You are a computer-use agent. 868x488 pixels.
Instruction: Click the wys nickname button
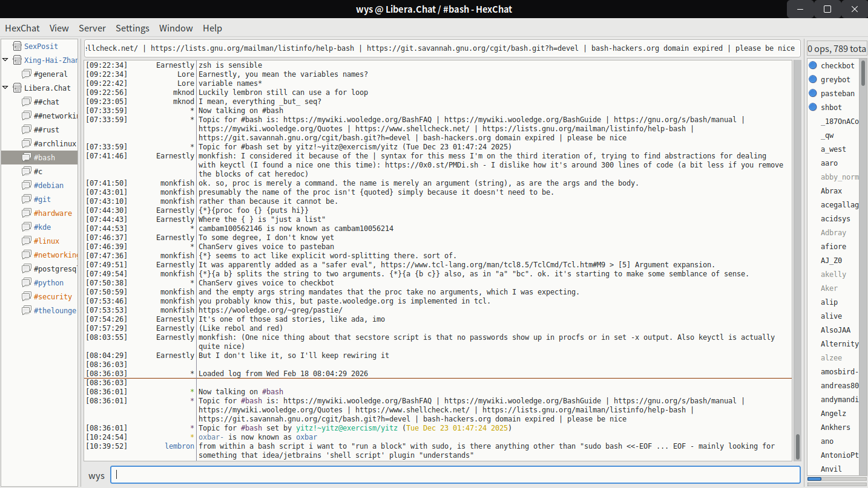click(x=96, y=475)
